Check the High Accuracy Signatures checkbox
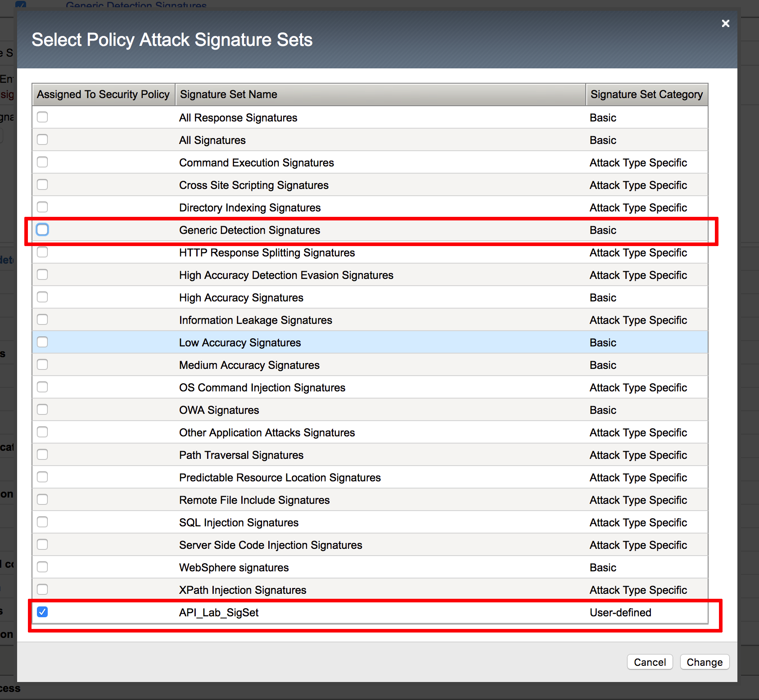 pyautogui.click(x=42, y=297)
